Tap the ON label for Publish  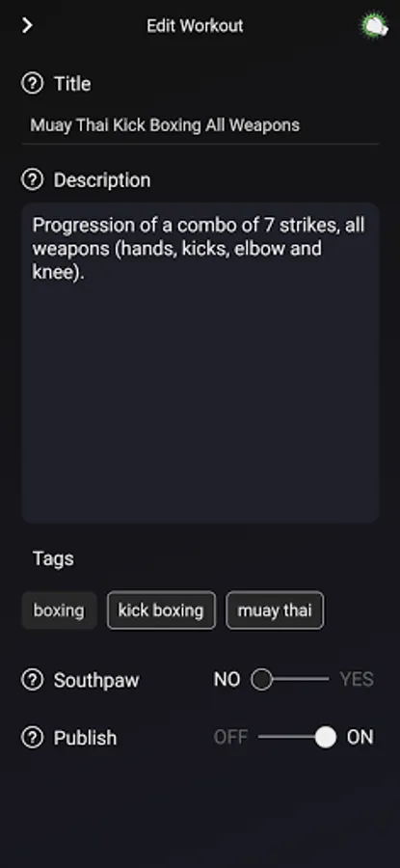coord(360,738)
